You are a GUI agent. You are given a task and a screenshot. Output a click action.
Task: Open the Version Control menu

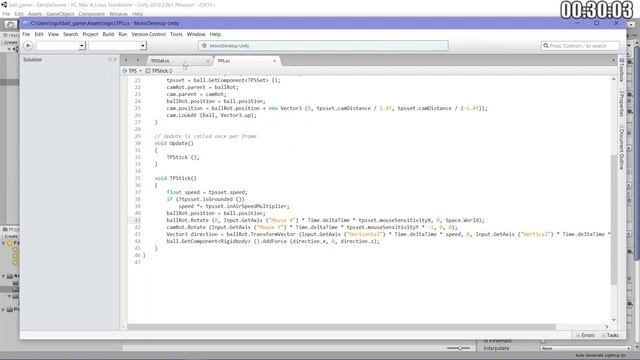click(x=149, y=34)
